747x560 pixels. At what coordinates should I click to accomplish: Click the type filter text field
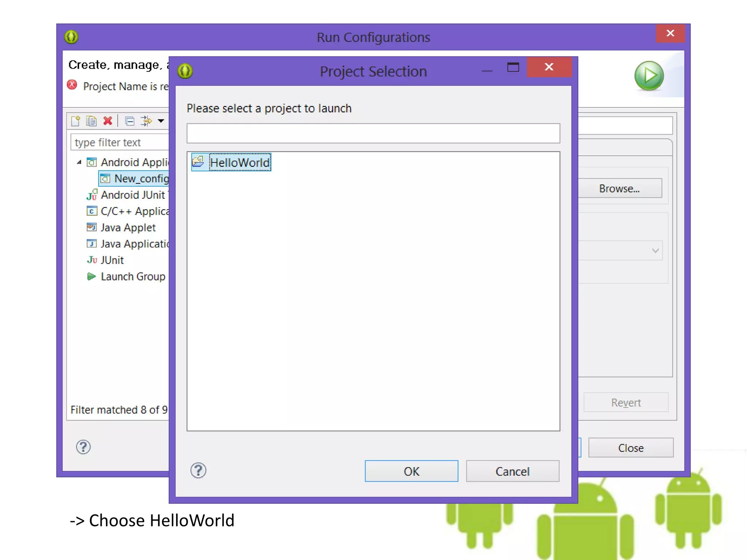(x=120, y=142)
